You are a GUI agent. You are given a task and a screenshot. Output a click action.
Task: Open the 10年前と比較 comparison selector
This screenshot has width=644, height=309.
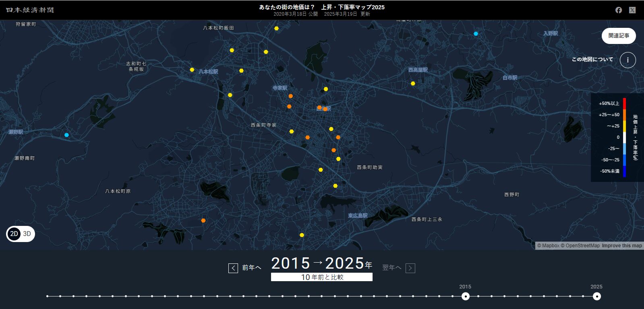321,277
